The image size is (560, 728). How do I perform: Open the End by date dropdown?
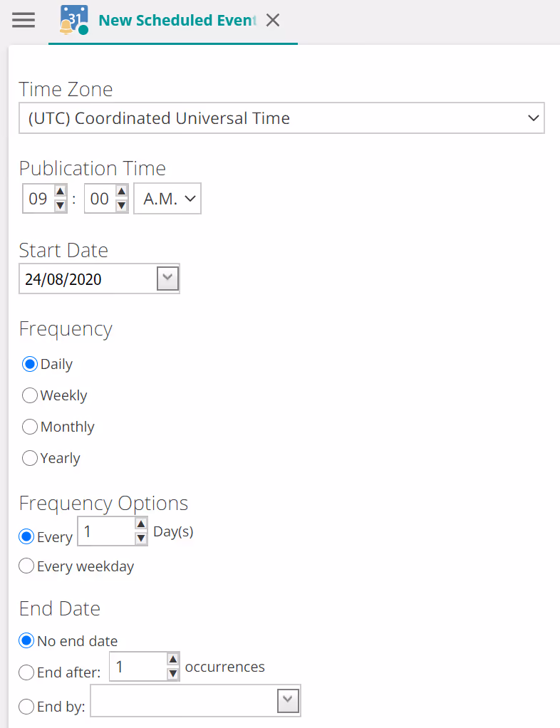(x=287, y=701)
